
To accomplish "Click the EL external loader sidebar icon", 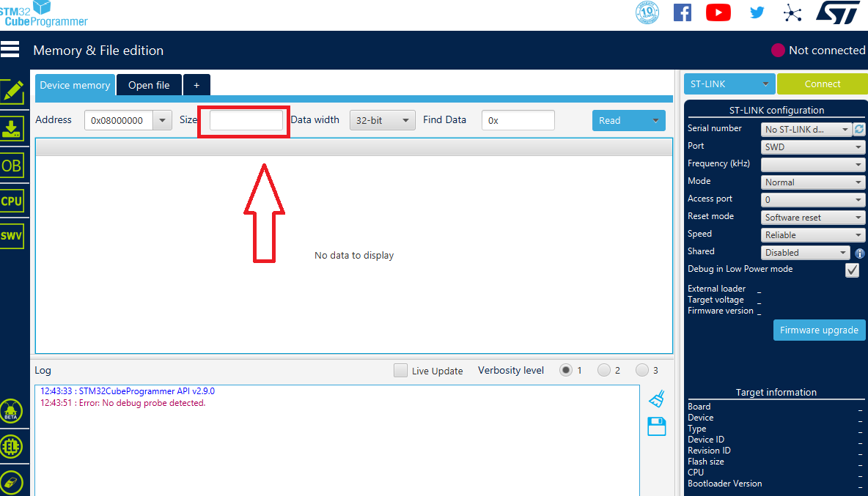I will point(11,447).
